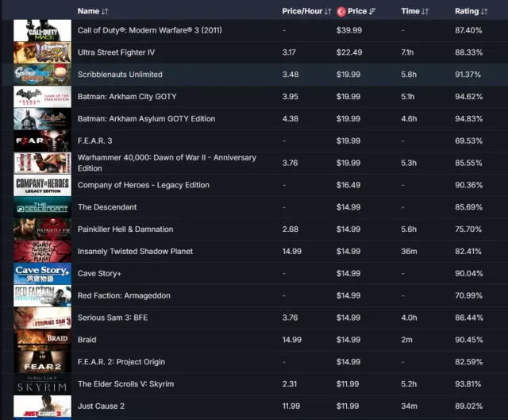Open Insanely Twisted Shadow Planet thumbnail
Viewport: 508px width, 420px height.
coord(42,252)
